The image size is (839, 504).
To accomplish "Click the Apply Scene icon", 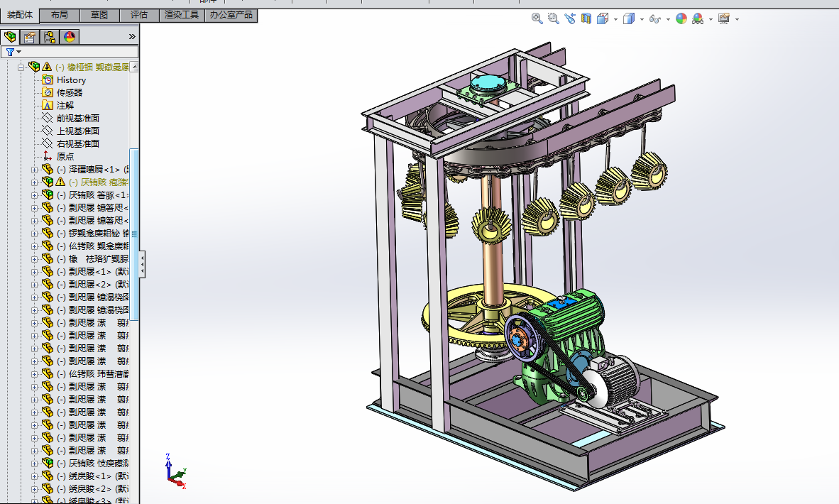I will [x=698, y=18].
